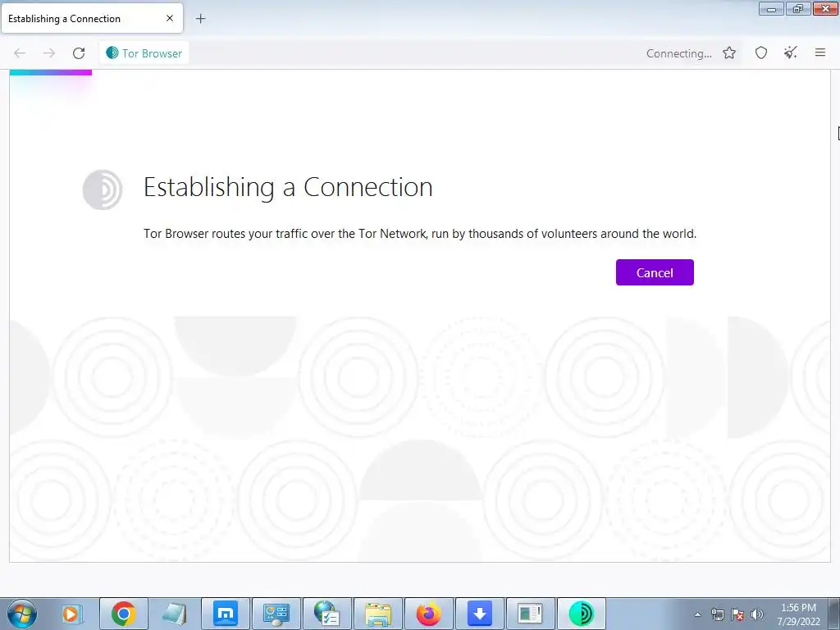Restore down the Tor Browser window
Image resolution: width=840 pixels, height=630 pixels.
pyautogui.click(x=798, y=9)
